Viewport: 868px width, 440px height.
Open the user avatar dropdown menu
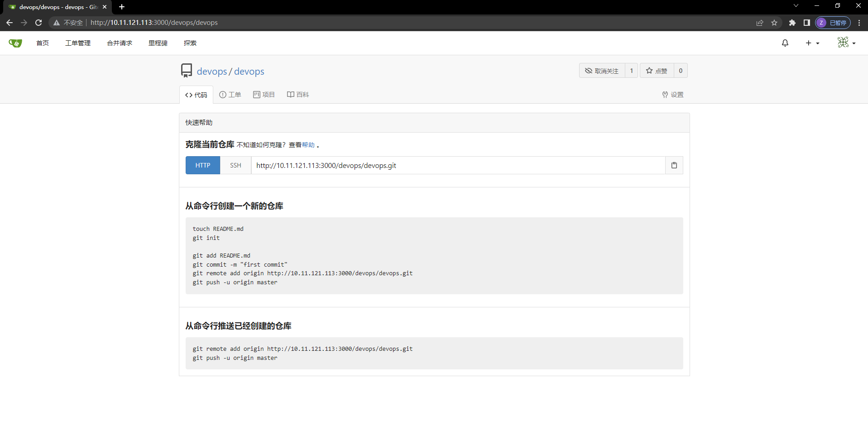click(x=846, y=43)
